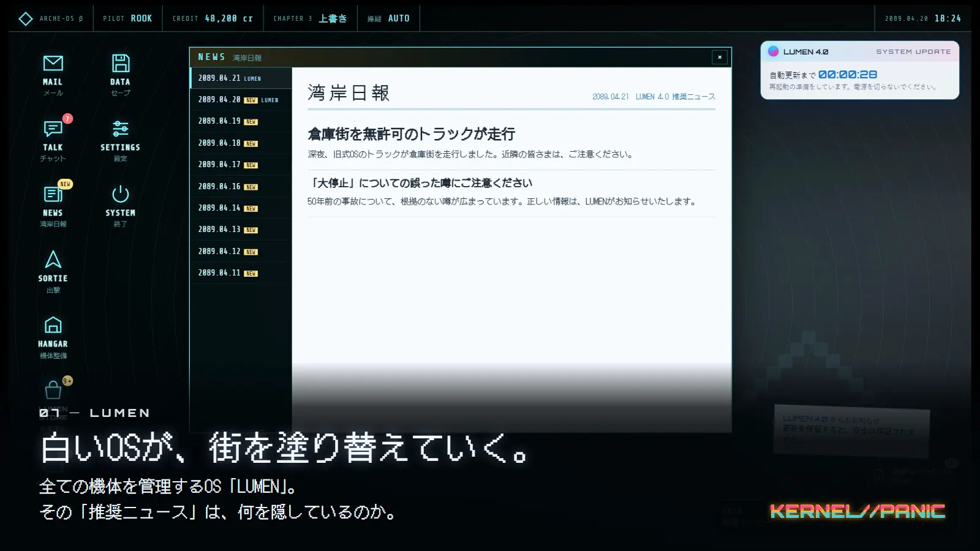Open the 2089.04.17 news entry
Viewport: 980px width, 551px height.
(x=241, y=165)
